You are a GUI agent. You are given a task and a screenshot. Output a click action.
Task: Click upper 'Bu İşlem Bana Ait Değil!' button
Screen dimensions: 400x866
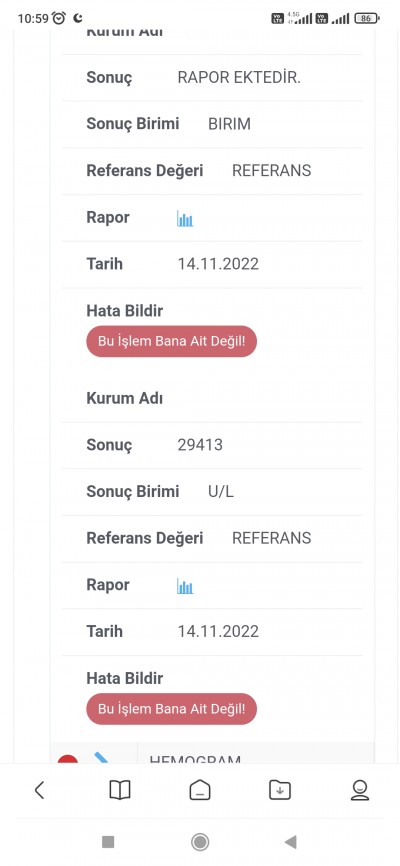pyautogui.click(x=172, y=341)
